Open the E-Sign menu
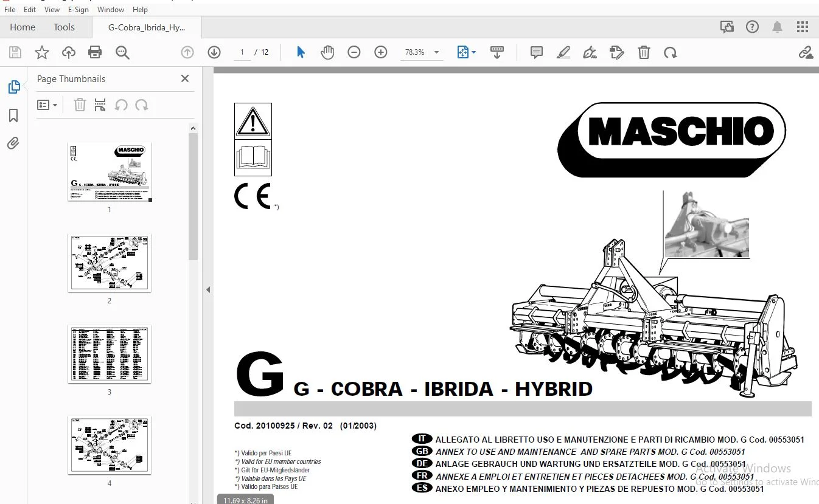This screenshot has height=504, width=819. click(x=78, y=10)
